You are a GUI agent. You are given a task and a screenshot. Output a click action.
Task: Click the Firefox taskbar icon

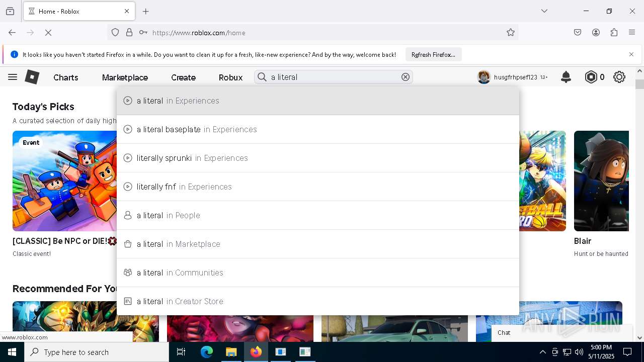[x=256, y=352]
